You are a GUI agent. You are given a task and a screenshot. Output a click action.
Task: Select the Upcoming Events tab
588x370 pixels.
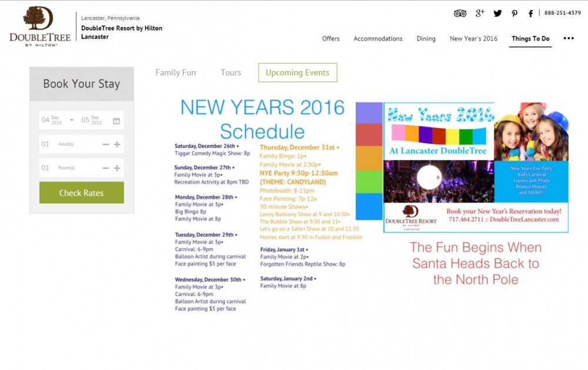pos(298,73)
